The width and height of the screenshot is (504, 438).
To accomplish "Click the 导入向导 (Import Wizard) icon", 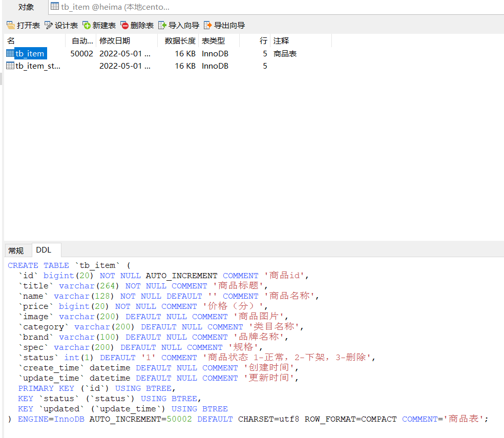I will [x=162, y=25].
